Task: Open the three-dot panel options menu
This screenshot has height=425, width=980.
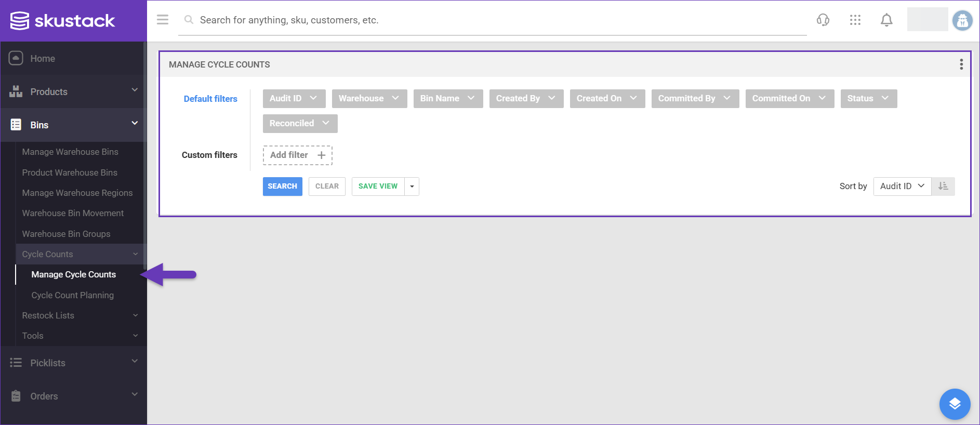Action: (961, 64)
